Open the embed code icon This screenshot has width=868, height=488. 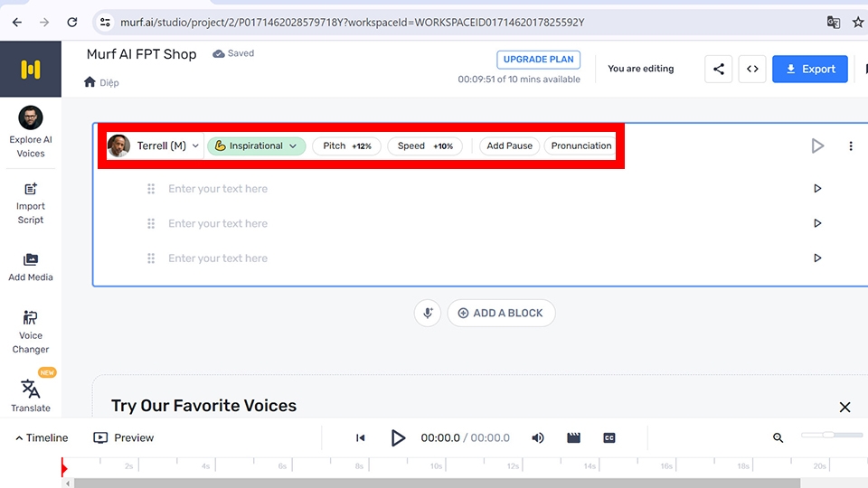pyautogui.click(x=751, y=69)
